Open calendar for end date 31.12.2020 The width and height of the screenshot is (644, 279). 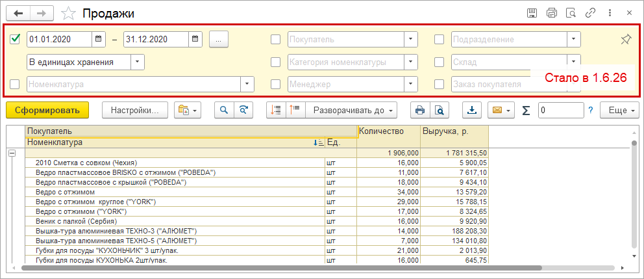pos(195,40)
